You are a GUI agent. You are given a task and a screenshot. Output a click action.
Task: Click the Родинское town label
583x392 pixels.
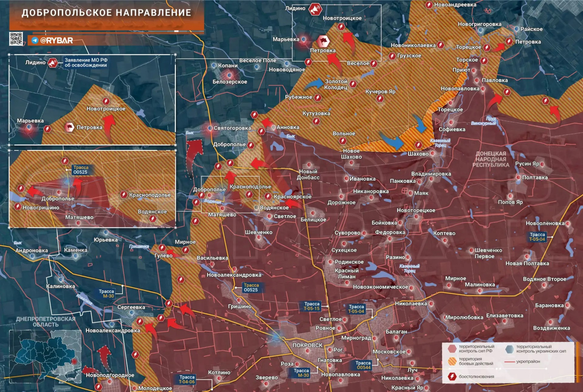pos(349,262)
